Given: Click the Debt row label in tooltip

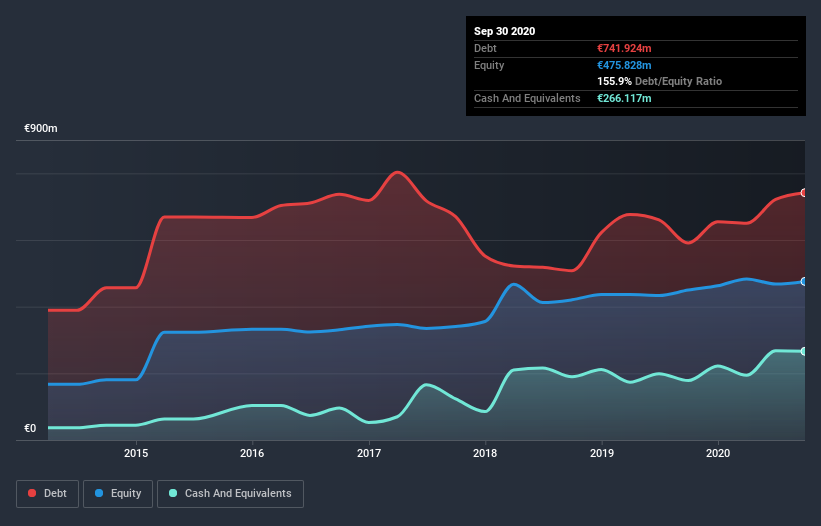Looking at the screenshot, I should click(485, 48).
